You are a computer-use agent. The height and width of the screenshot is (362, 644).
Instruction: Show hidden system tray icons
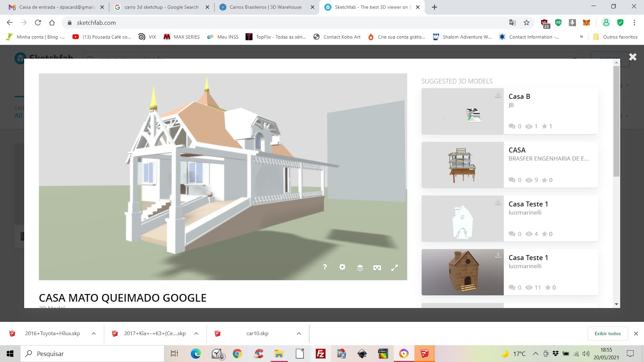[535, 354]
